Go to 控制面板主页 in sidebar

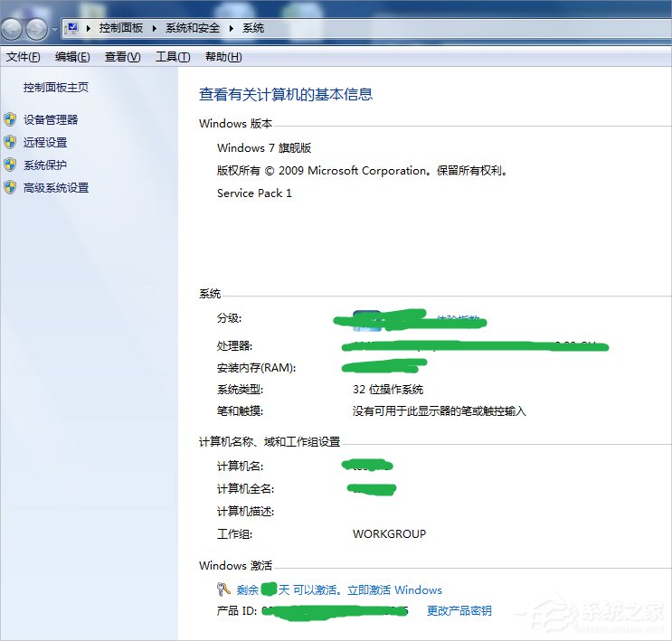(x=56, y=88)
